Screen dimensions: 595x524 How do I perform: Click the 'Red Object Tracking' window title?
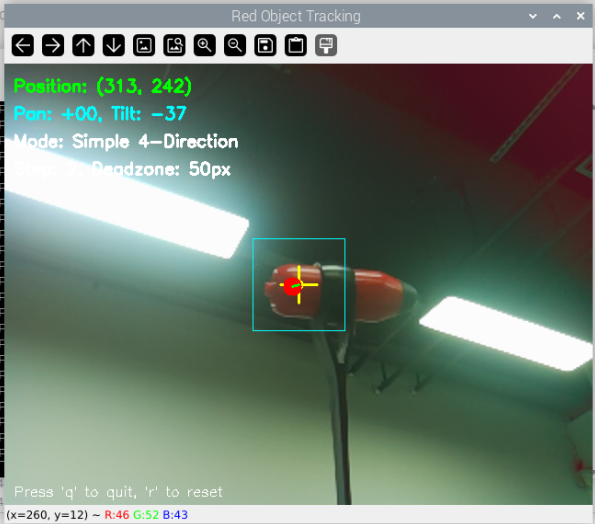coord(296,16)
